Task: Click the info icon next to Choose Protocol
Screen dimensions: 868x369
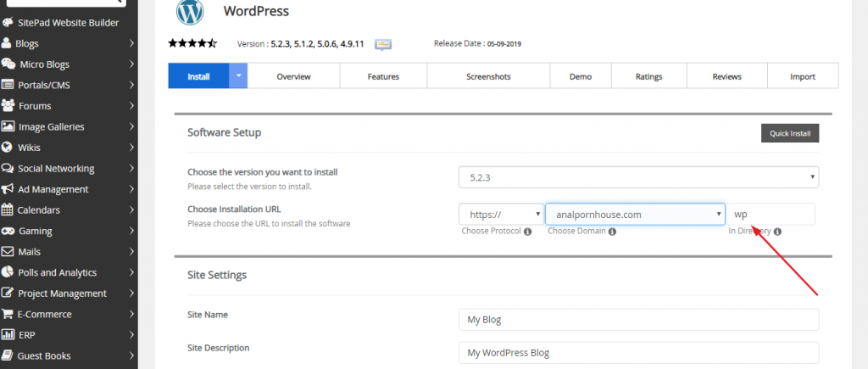Action: point(527,232)
